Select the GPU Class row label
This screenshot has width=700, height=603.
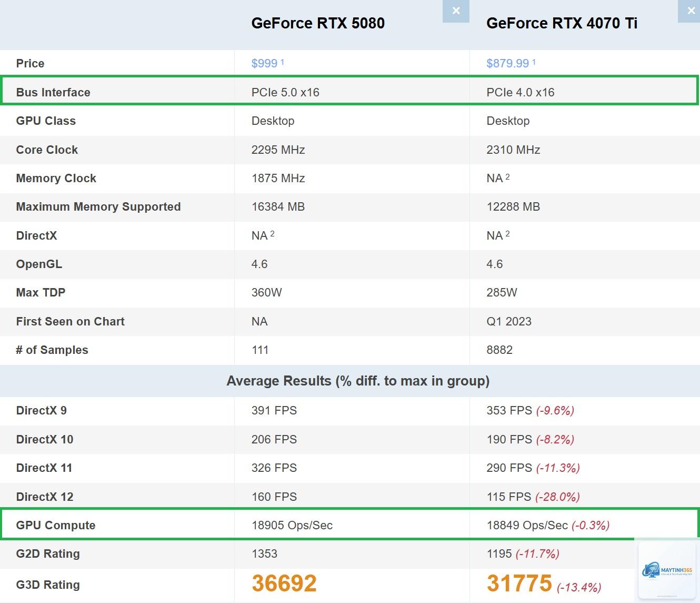click(46, 121)
